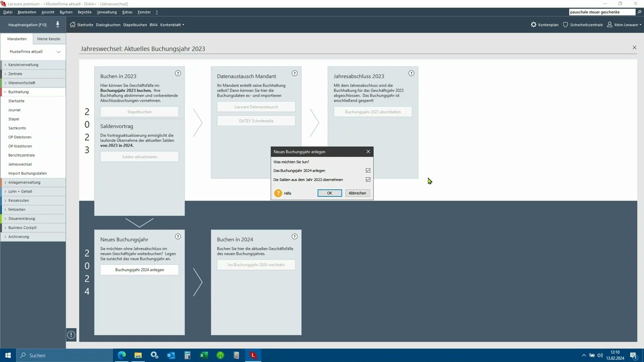
Task: Click Dialogbuchen in toolbar
Action: (x=108, y=25)
